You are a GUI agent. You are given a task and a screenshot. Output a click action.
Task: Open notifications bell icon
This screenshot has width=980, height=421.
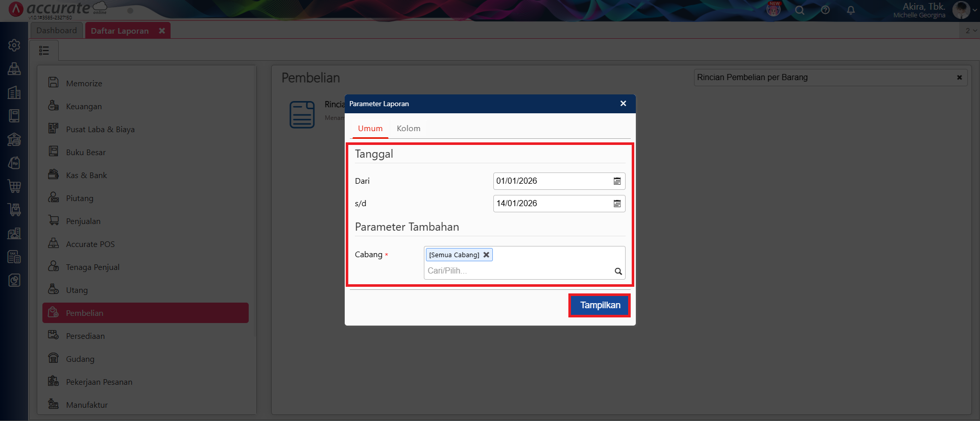851,10
